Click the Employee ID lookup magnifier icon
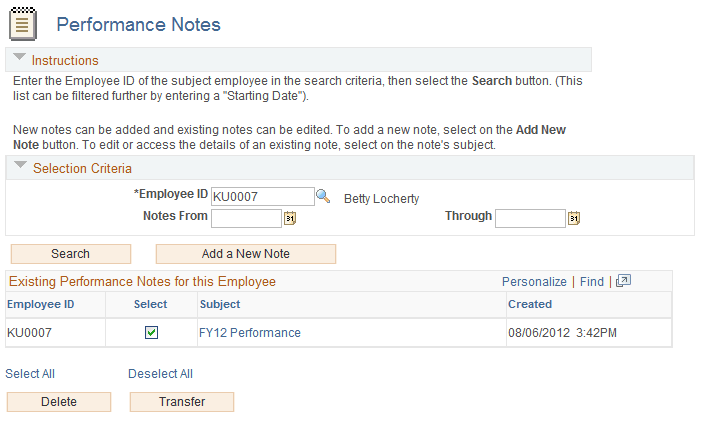This screenshot has width=709, height=421. (x=323, y=197)
